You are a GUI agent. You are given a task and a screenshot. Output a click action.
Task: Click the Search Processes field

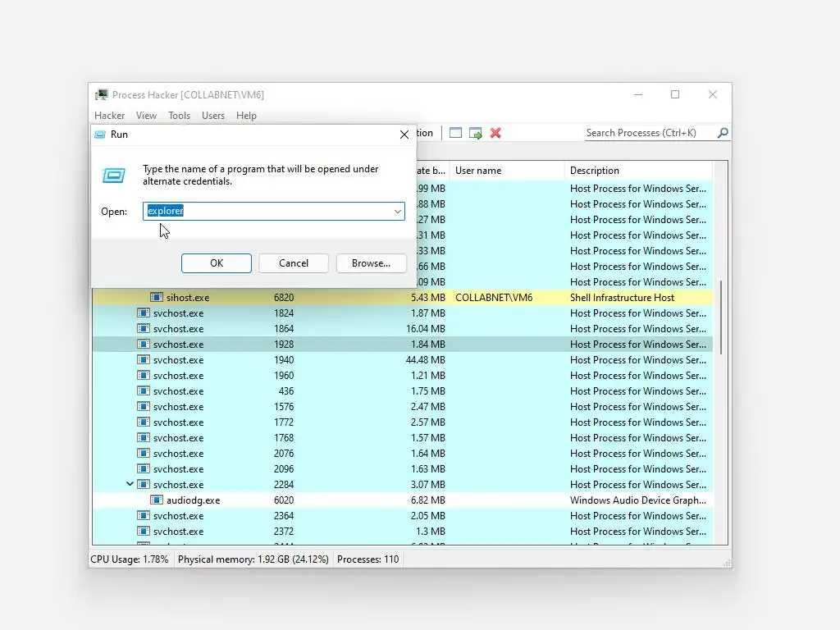(651, 133)
